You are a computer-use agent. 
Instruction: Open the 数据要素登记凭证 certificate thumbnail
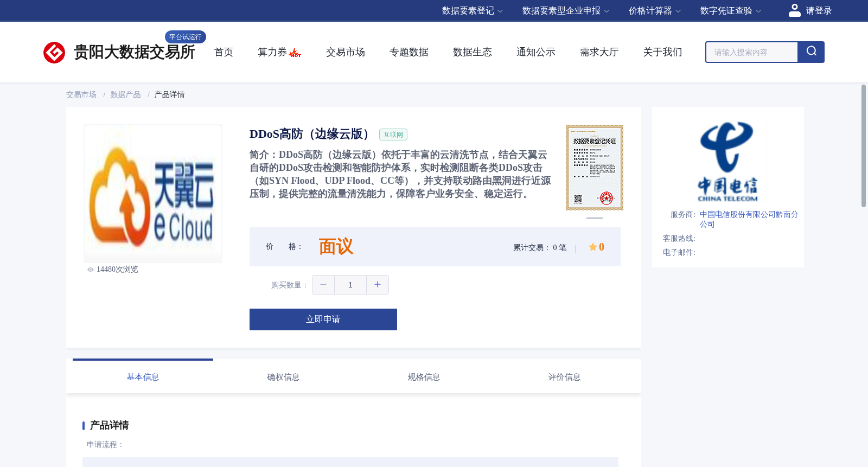click(595, 168)
